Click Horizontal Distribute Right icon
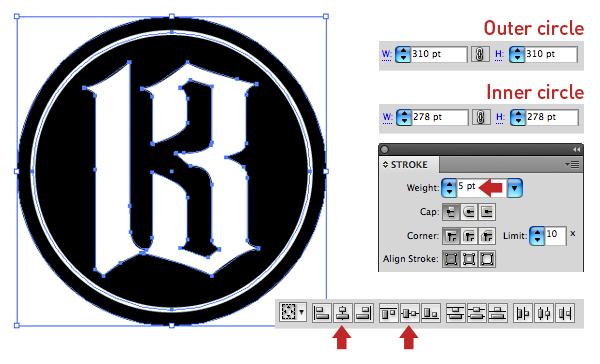 565,313
